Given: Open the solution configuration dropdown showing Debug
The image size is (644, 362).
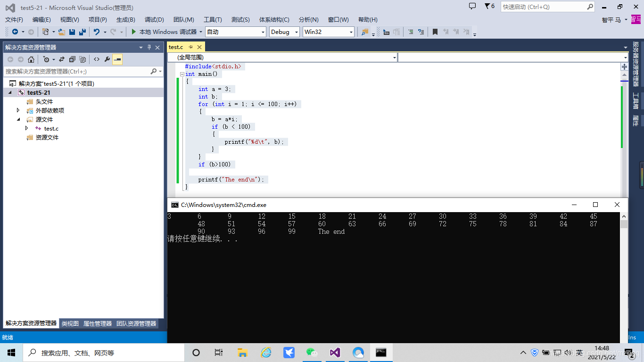Looking at the screenshot, I should pos(284,32).
